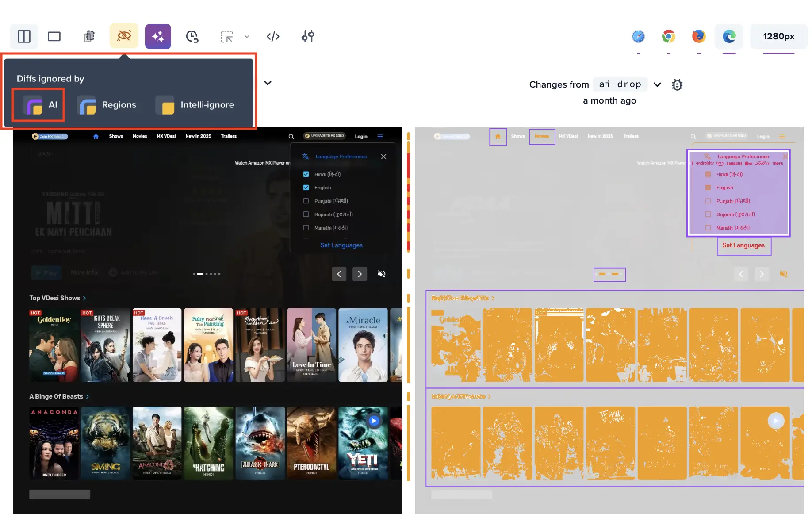Toggle the ignored diffs eye-slash icon
Screen dimensions: 812x514
(x=124, y=36)
